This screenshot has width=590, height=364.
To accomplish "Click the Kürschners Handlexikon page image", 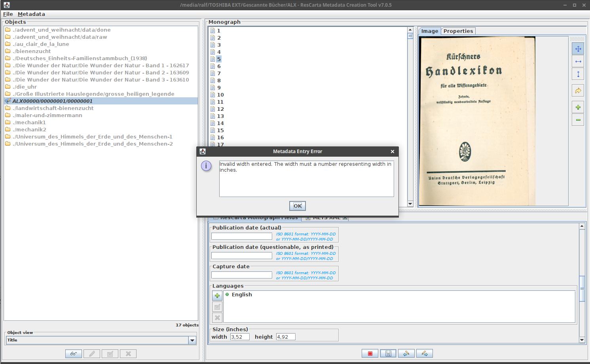I will [478, 121].
